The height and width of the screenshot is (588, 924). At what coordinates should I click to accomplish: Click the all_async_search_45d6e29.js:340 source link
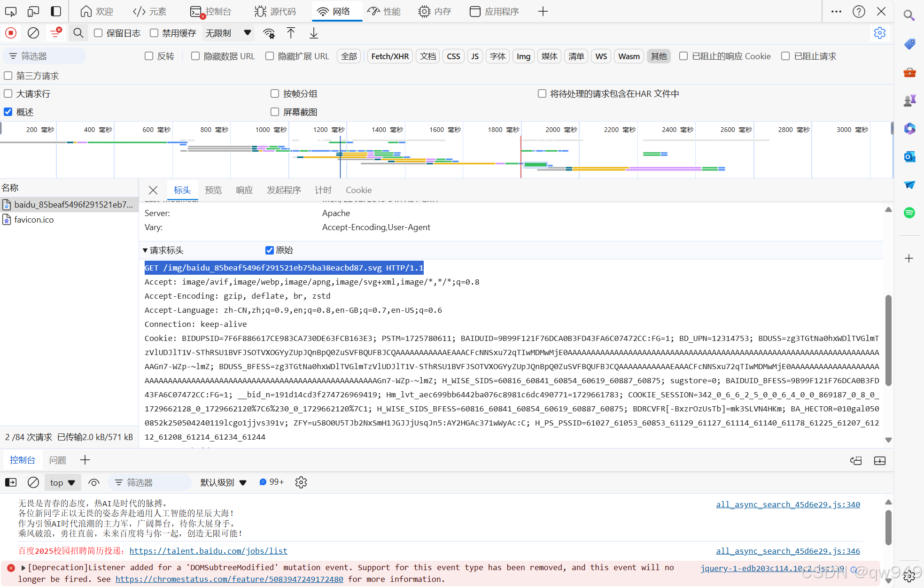(787, 504)
